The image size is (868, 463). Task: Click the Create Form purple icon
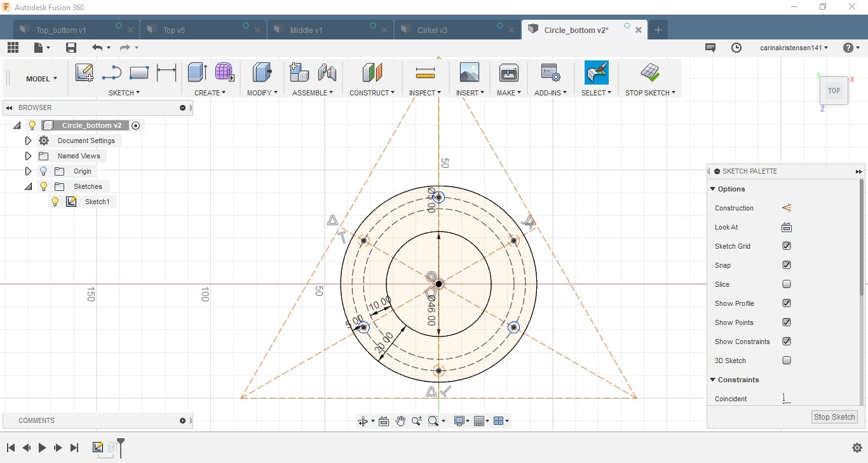[x=224, y=72]
